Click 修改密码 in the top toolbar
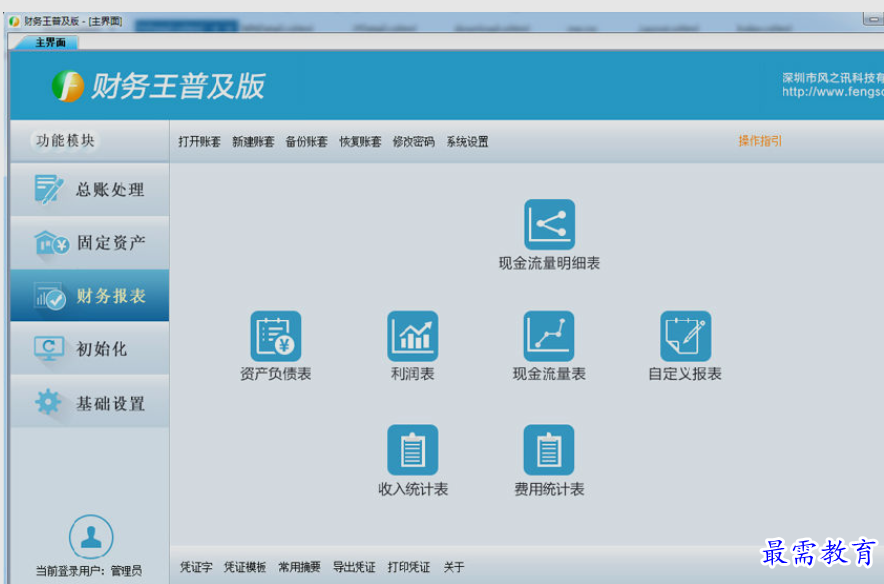 coord(414,141)
